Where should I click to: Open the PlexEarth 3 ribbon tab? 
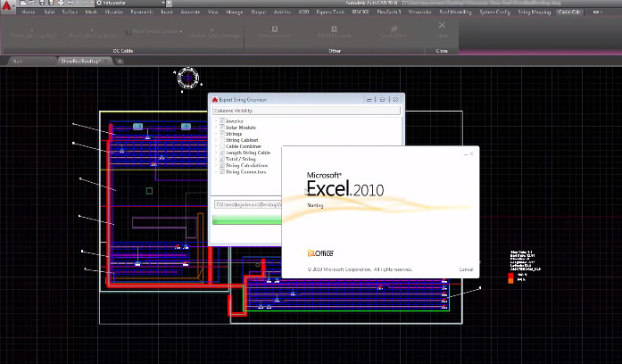[x=389, y=12]
